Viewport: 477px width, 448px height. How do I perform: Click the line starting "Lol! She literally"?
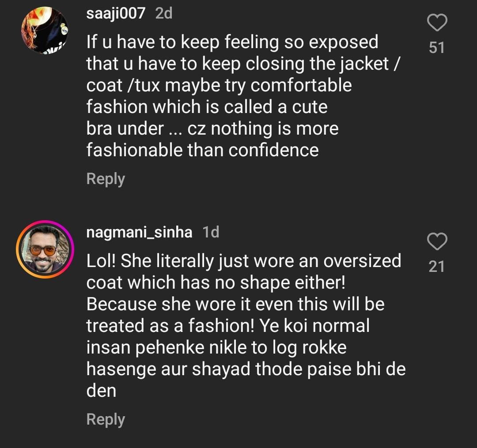point(244,261)
